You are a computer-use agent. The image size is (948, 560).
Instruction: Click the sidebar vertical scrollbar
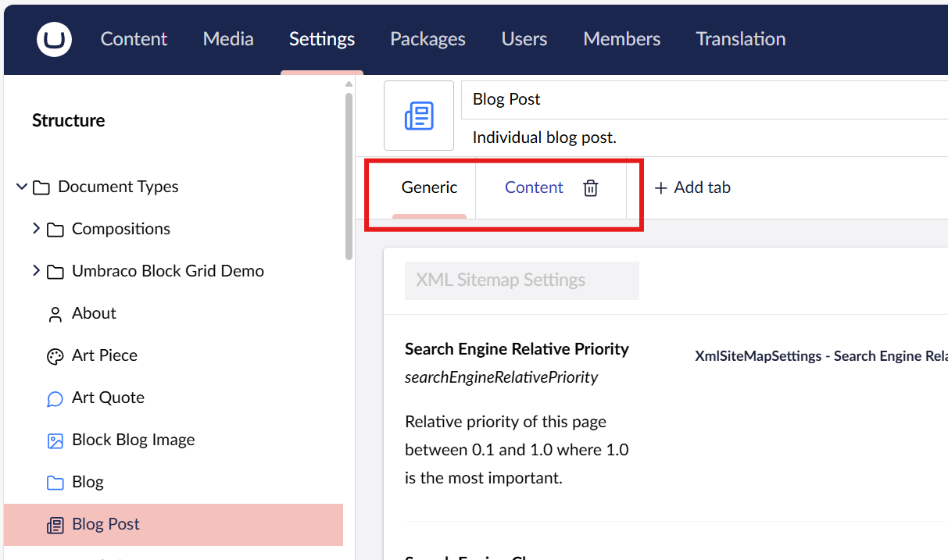pyautogui.click(x=349, y=177)
